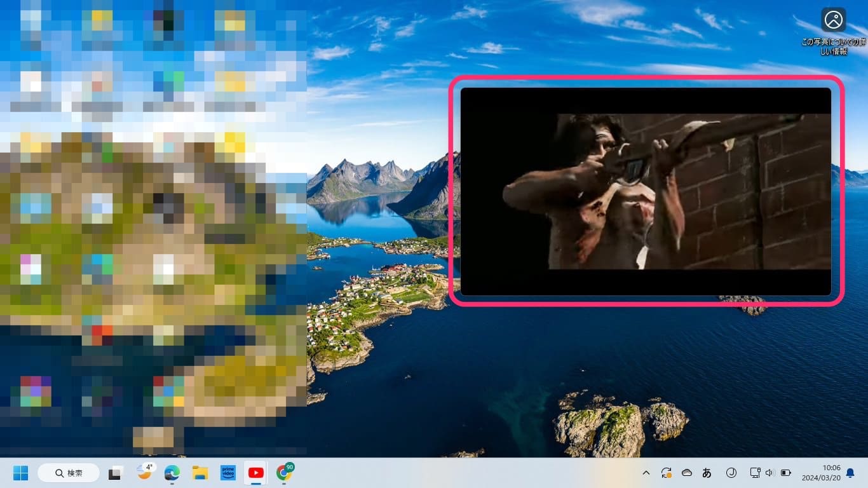The width and height of the screenshot is (868, 488).
Task: Click the 'この写真についての詳しい情報' desktop icon
Action: tap(833, 32)
